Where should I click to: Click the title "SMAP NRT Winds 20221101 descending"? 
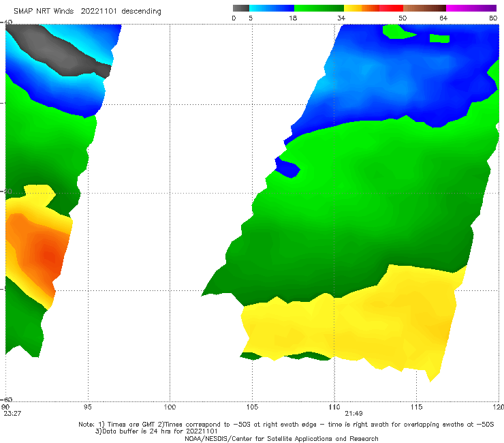coord(87,11)
